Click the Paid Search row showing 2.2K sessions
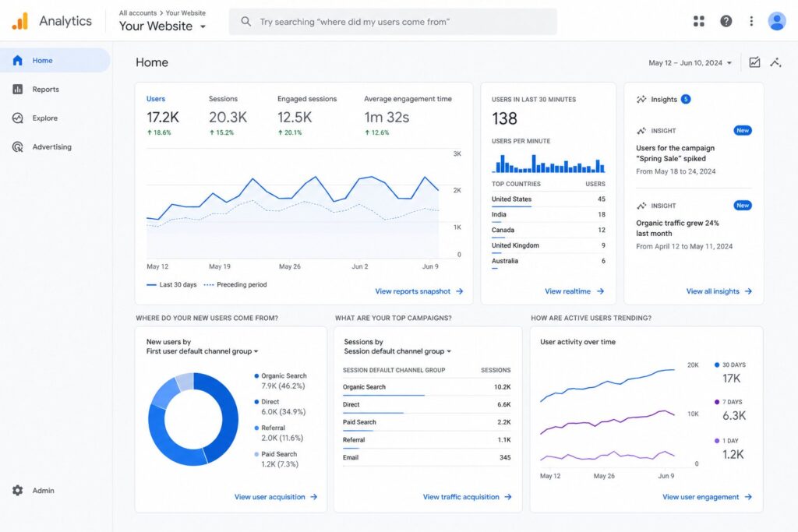 pos(426,423)
